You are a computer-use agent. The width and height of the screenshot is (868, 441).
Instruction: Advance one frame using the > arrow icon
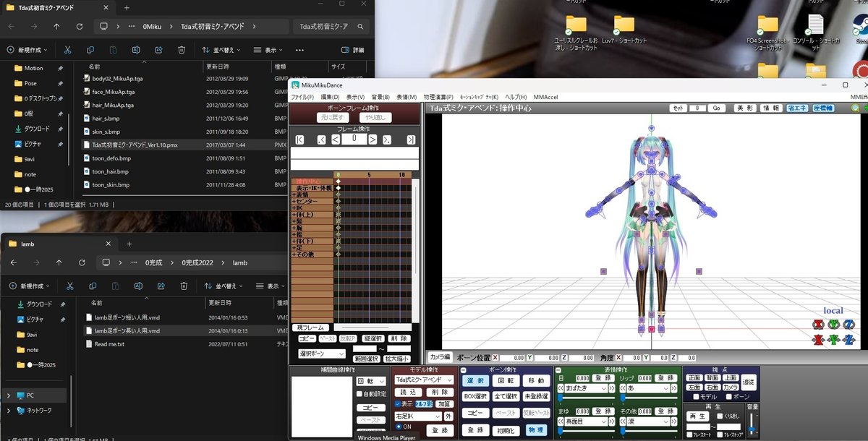pos(373,140)
